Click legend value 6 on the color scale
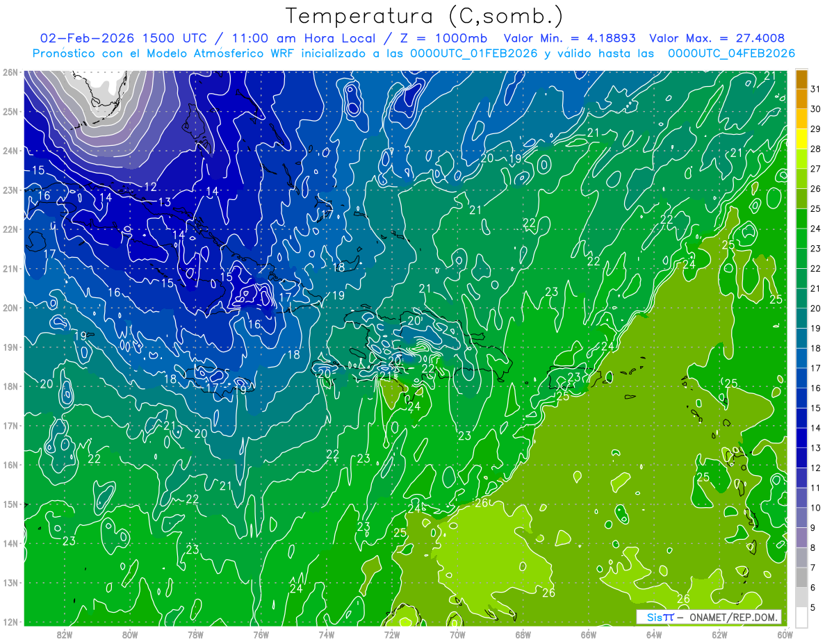The image size is (834, 644). tap(815, 588)
